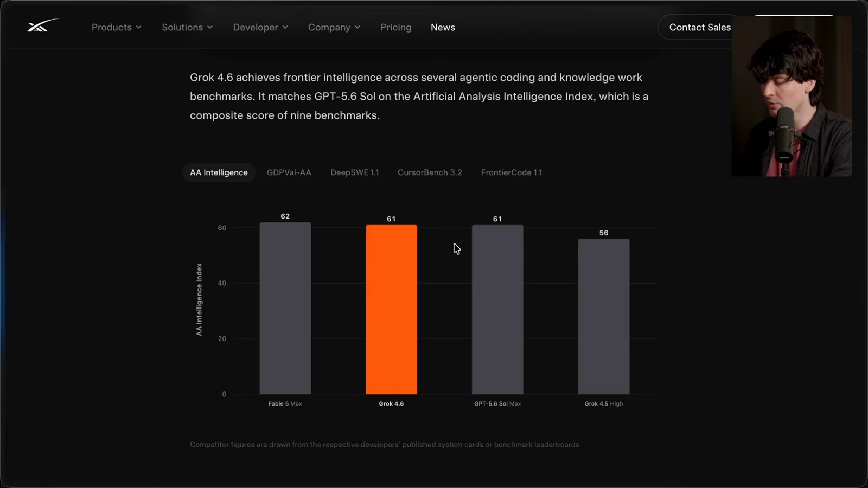Select the AA Intelligence tab
Image resolution: width=868 pixels, height=488 pixels.
click(219, 172)
